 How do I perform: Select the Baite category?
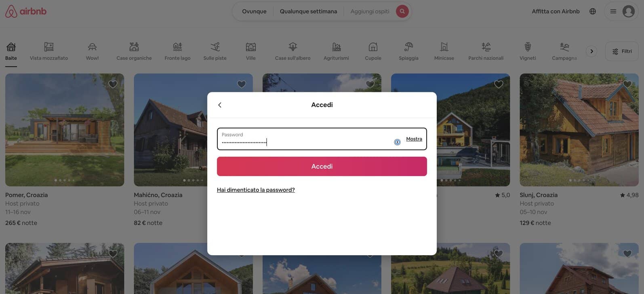[x=11, y=51]
